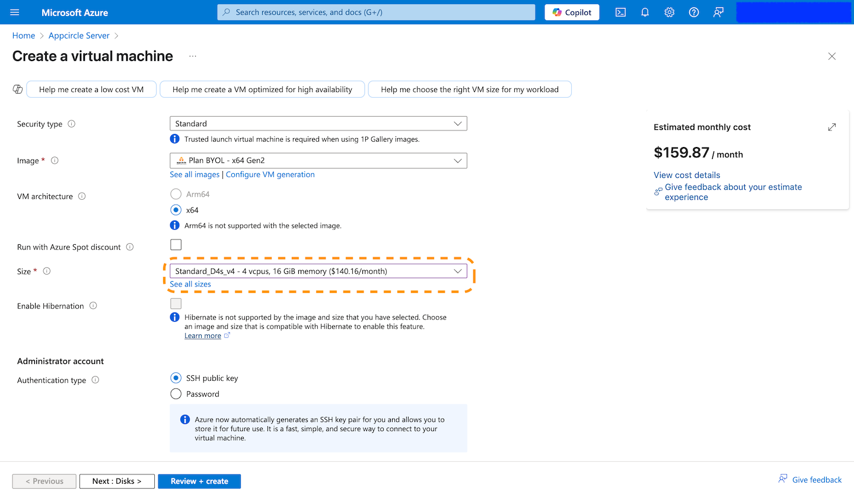Launch Cloud Shell from the top bar
Image resolution: width=854 pixels, height=504 pixels.
pos(620,12)
